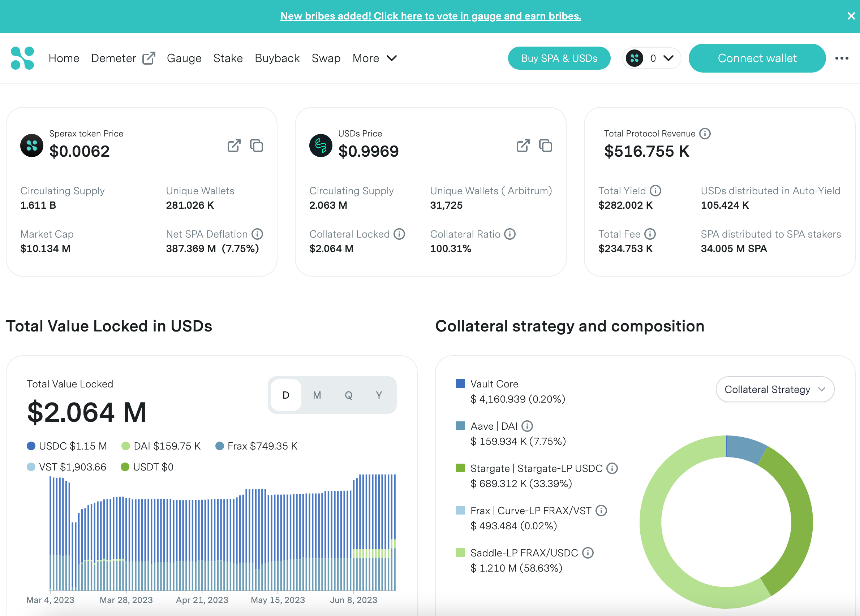This screenshot has height=616, width=860.
Task: Show info for Total Protocol Revenue
Action: (705, 133)
